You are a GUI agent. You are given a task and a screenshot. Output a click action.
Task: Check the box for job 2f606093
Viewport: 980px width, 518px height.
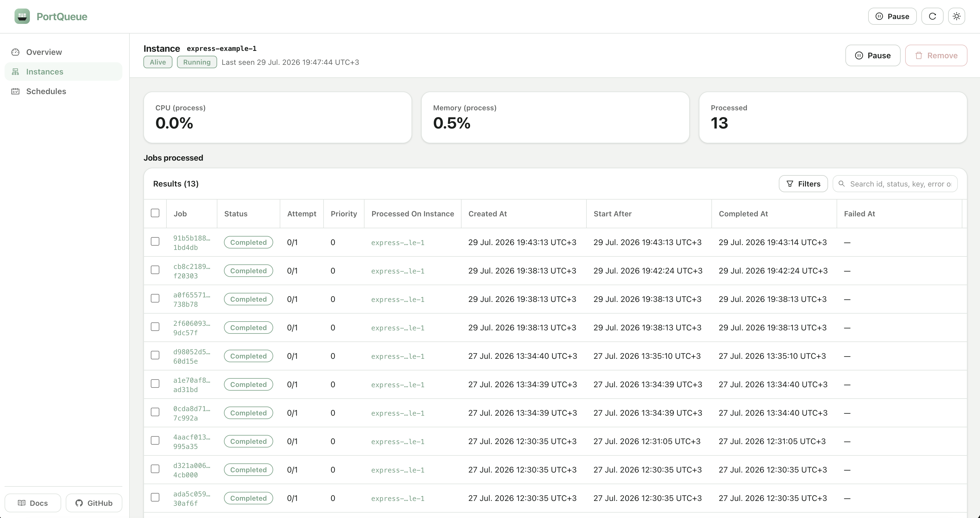(x=155, y=327)
